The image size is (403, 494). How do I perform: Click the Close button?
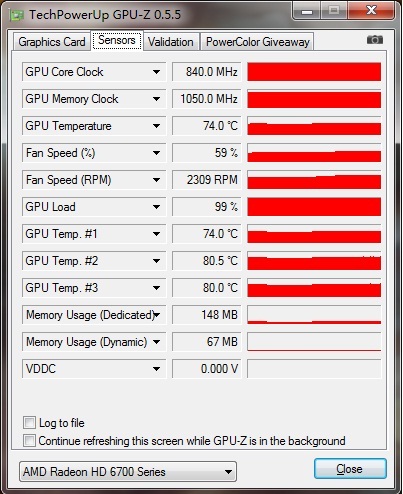click(350, 468)
